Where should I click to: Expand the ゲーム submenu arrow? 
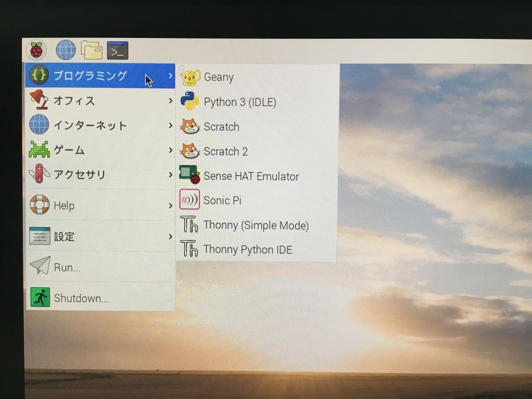(170, 150)
